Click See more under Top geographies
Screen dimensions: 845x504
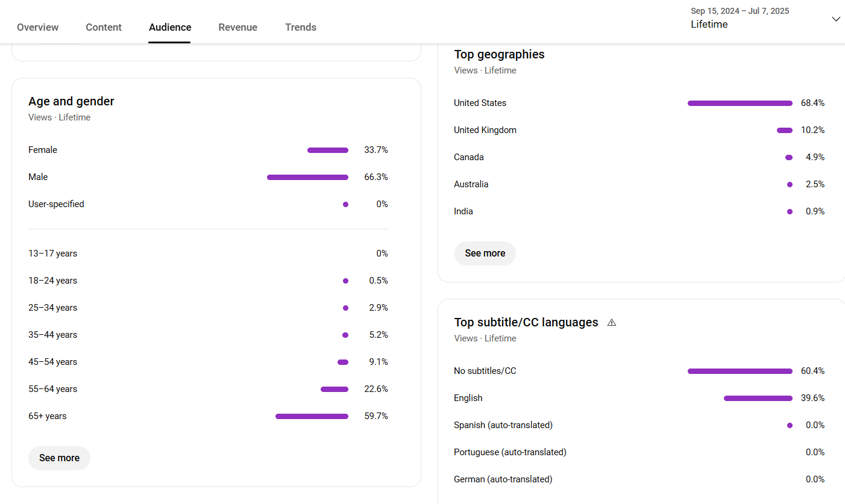click(485, 254)
